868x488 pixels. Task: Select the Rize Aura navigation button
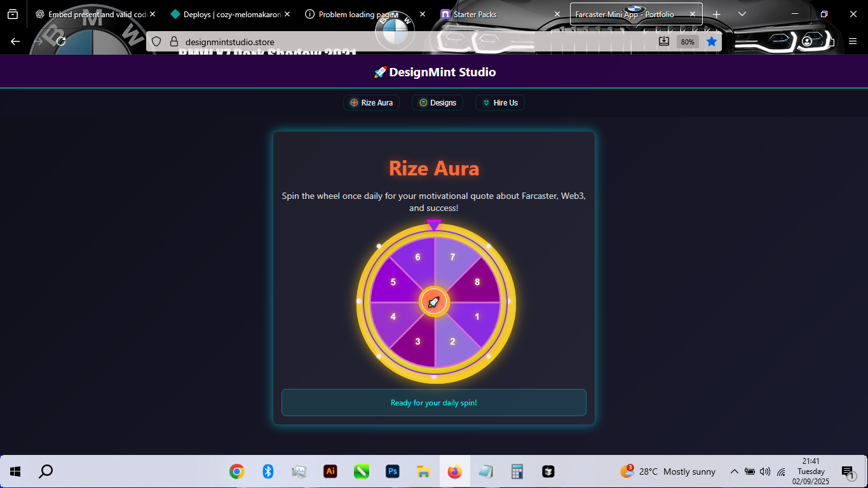coord(371,103)
